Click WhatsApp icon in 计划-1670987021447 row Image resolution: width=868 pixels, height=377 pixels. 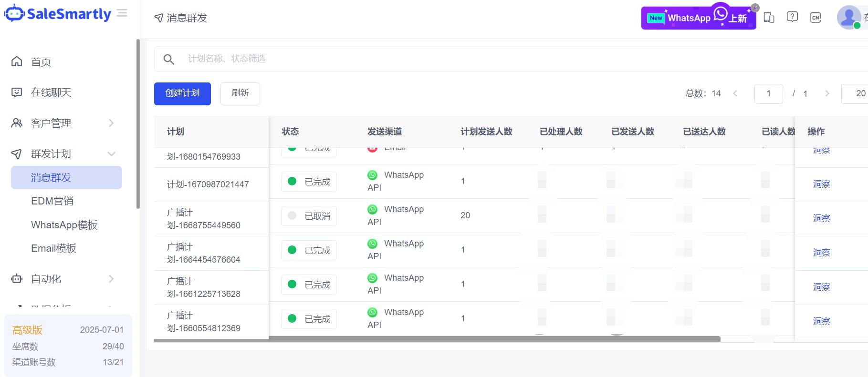(x=373, y=175)
